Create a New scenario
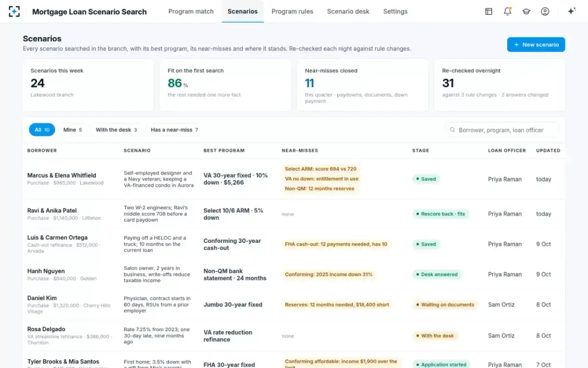588x368 pixels. point(536,45)
